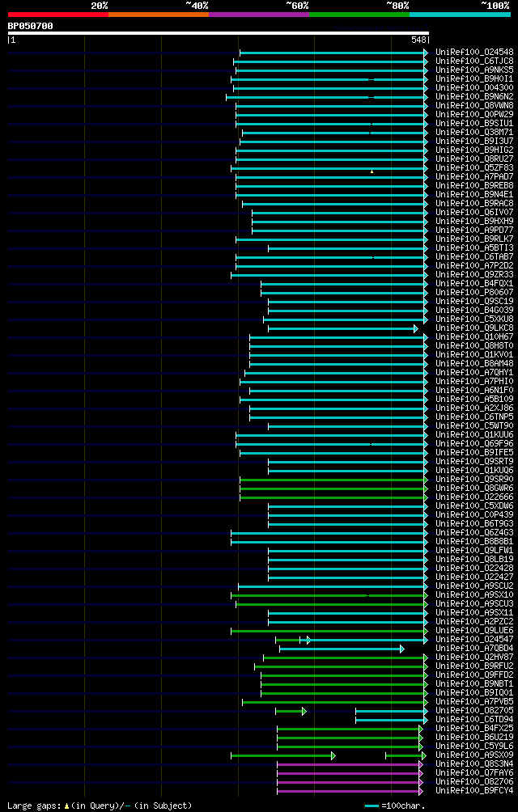Image resolution: width=518 pixels, height=812 pixels.
Task: Click label UniRef100_Q10H67
Action: point(474,336)
